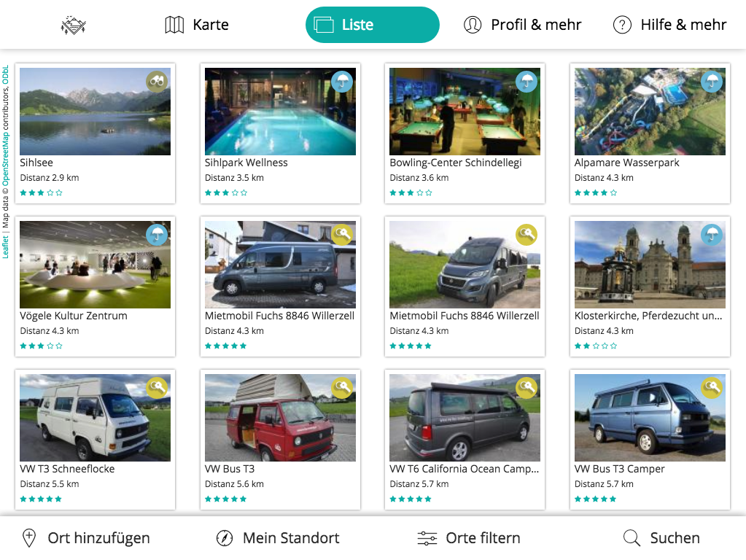Image resolution: width=746 pixels, height=560 pixels.
Task: Switch to the Karte map view
Action: click(196, 25)
